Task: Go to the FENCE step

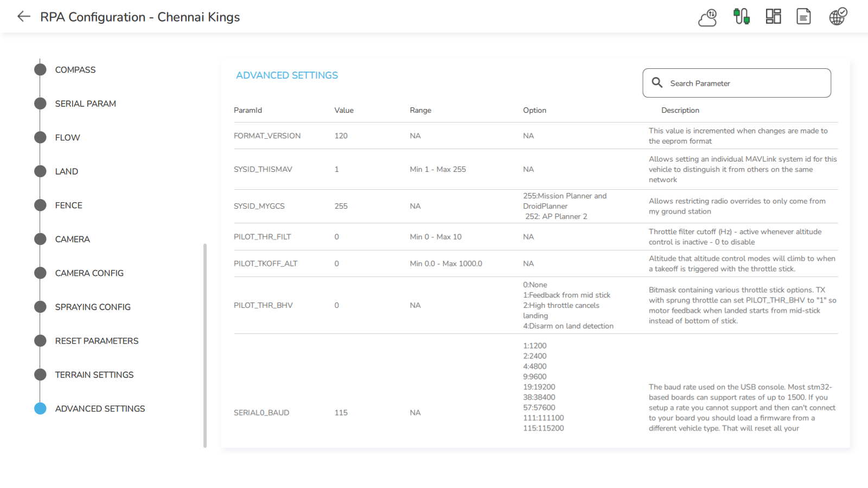Action: (68, 206)
